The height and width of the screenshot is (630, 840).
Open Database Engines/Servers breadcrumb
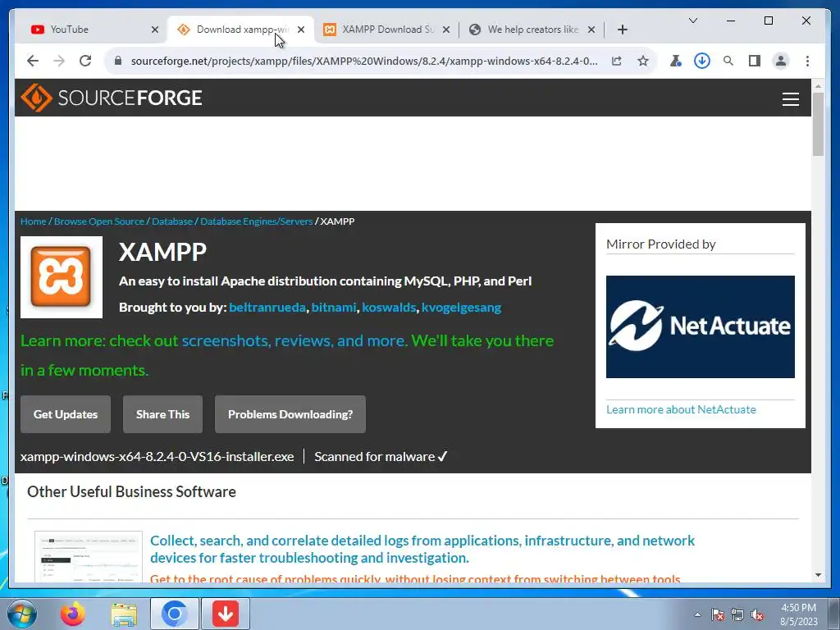tap(256, 221)
